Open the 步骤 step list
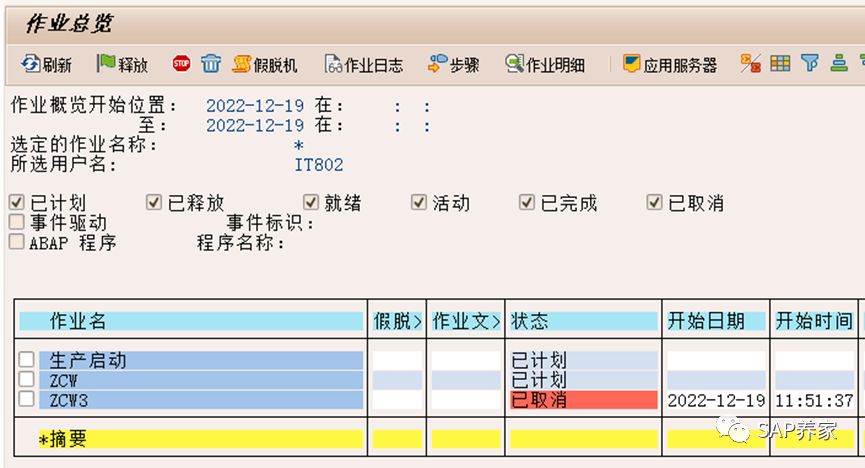The image size is (865, 468). click(x=454, y=65)
